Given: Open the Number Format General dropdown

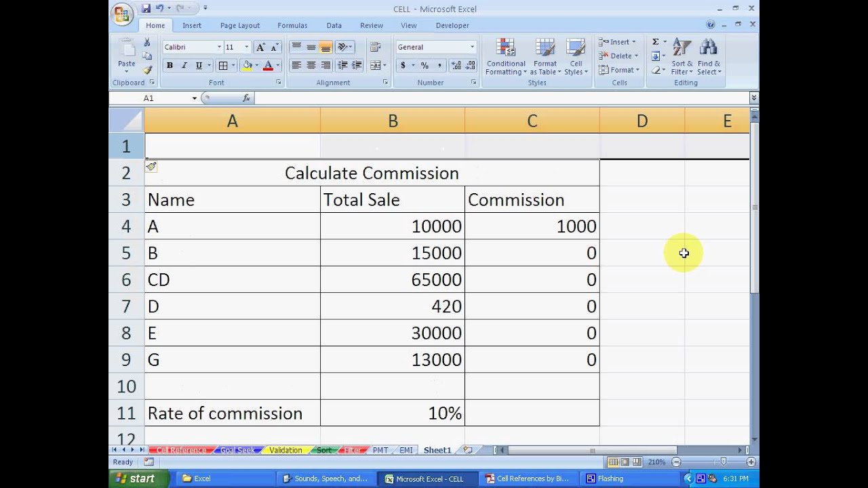Looking at the screenshot, I should 472,47.
